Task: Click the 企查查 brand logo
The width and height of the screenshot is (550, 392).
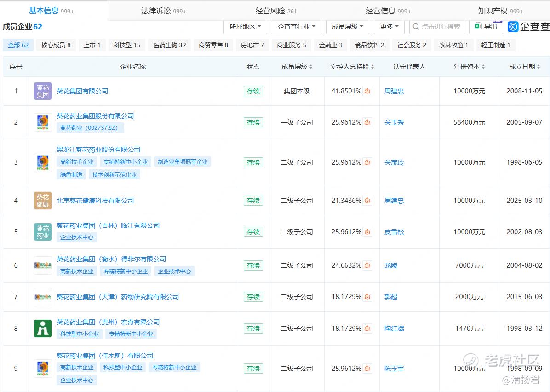Action: (528, 27)
